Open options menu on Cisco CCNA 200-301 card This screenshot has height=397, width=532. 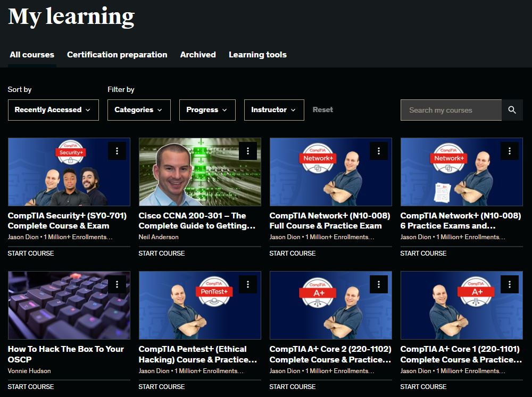click(248, 151)
